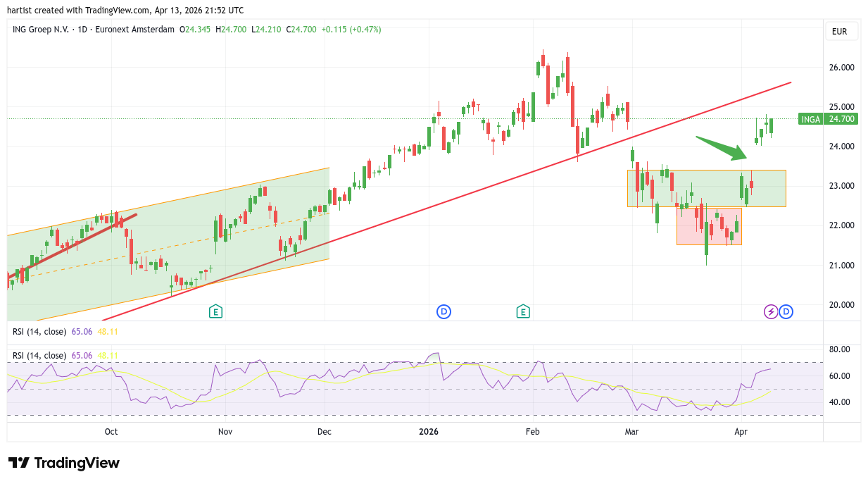Click the Oct label on the time axis
The width and height of the screenshot is (868, 484).
tap(111, 431)
